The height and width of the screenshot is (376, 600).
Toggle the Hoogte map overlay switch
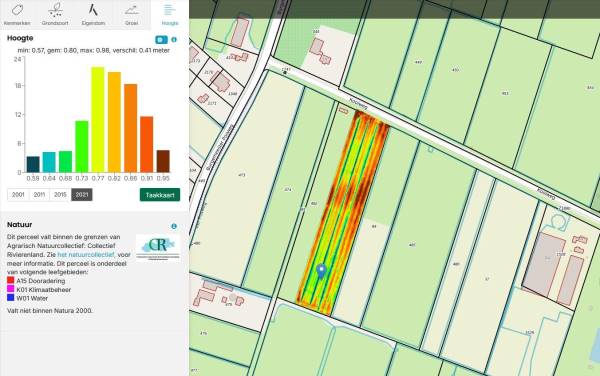pos(161,39)
